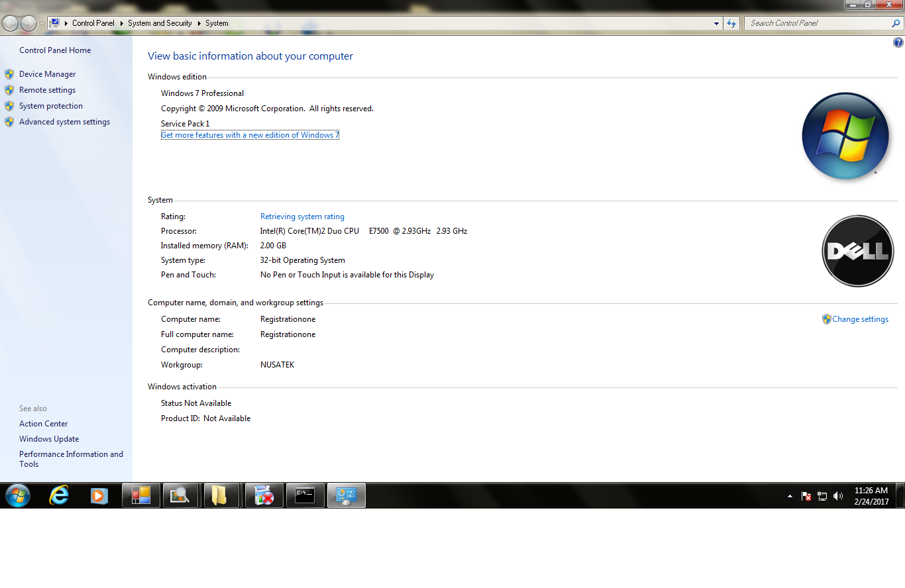This screenshot has width=905, height=588.
Task: Click the Search Control Panel field
Action: (x=818, y=23)
